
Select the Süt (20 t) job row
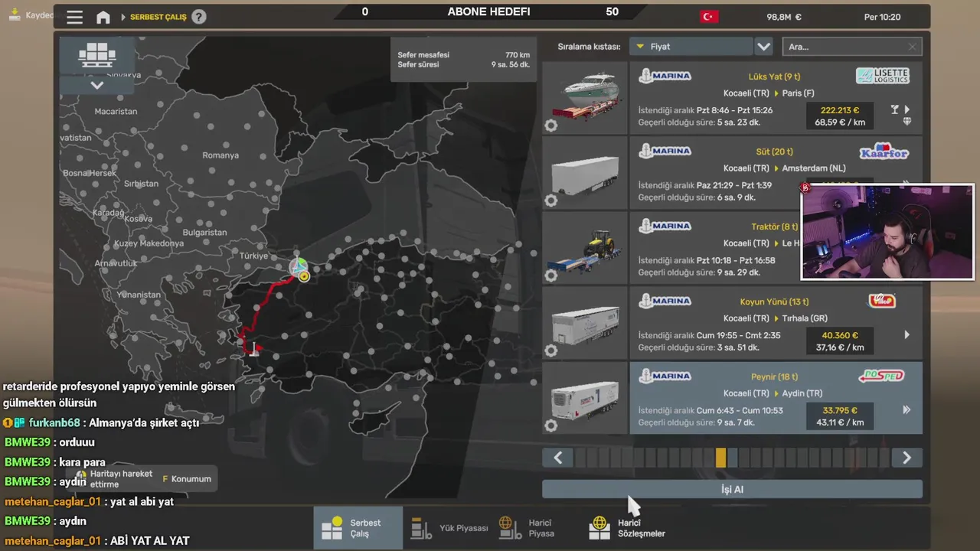776,173
